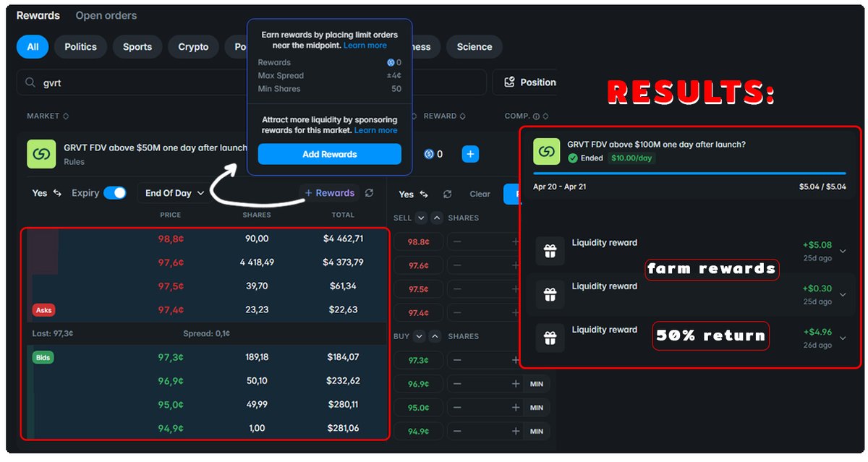868x462 pixels.
Task: Click the gift icon for +$0.30 reward
Action: tap(550, 294)
